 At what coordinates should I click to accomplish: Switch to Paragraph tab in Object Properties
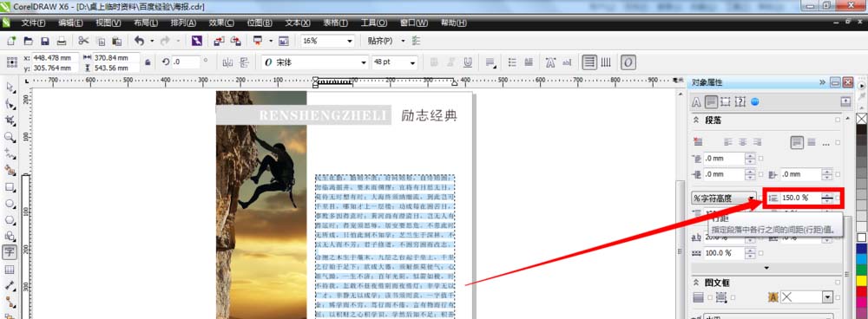click(x=712, y=101)
